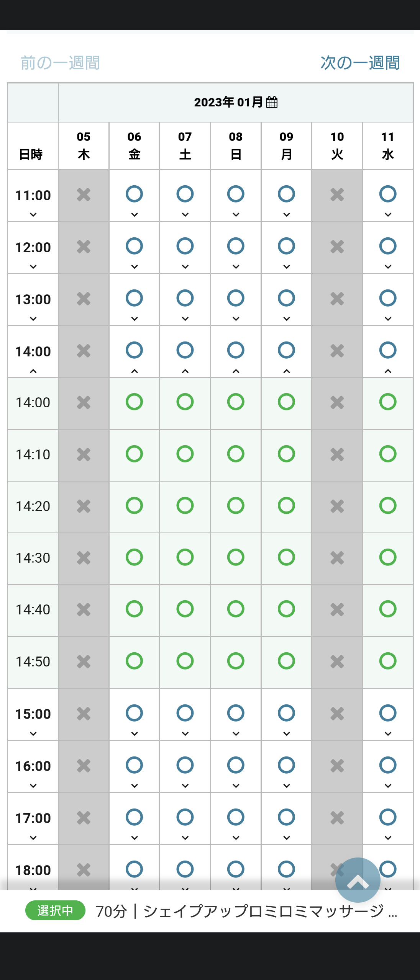420x980 pixels.
Task: Select the 14:30 slot on Sunday 08
Action: (236, 557)
